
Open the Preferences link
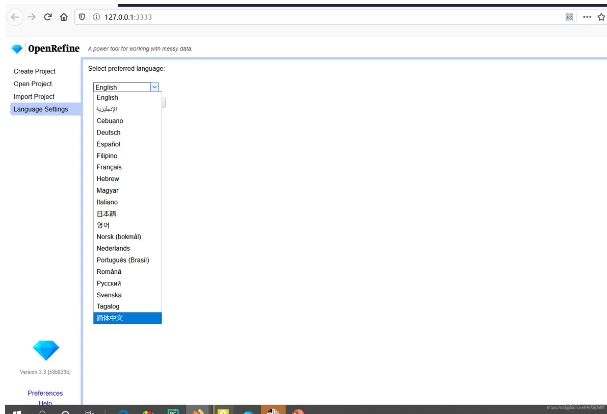point(45,393)
